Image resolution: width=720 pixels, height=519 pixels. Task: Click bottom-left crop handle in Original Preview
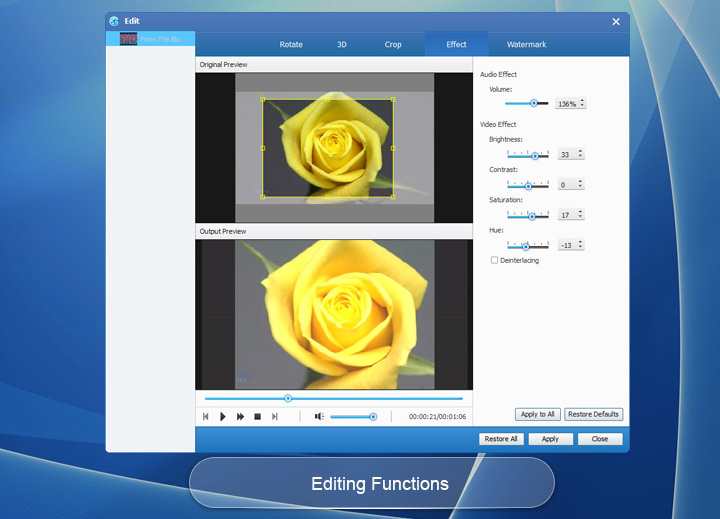263,197
